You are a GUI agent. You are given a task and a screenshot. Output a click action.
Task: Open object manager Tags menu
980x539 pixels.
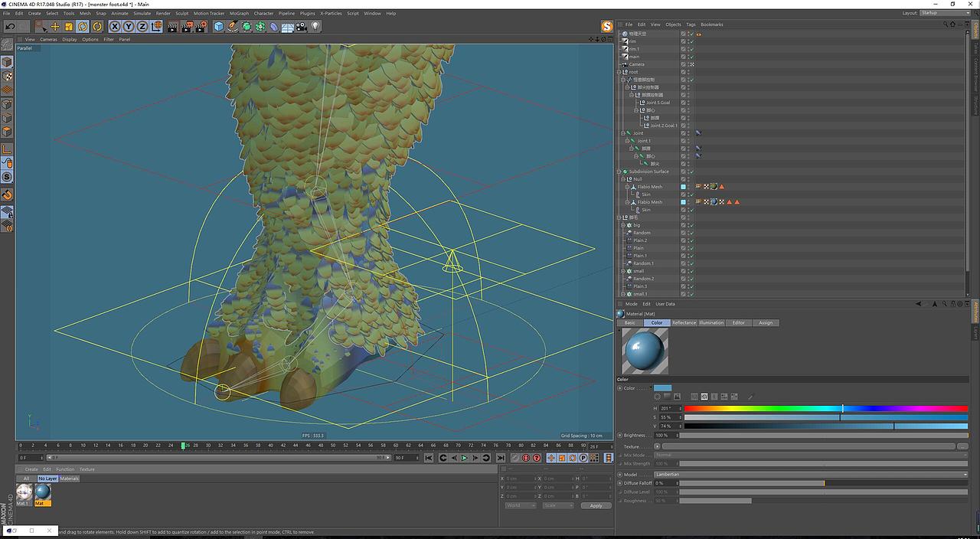click(691, 24)
